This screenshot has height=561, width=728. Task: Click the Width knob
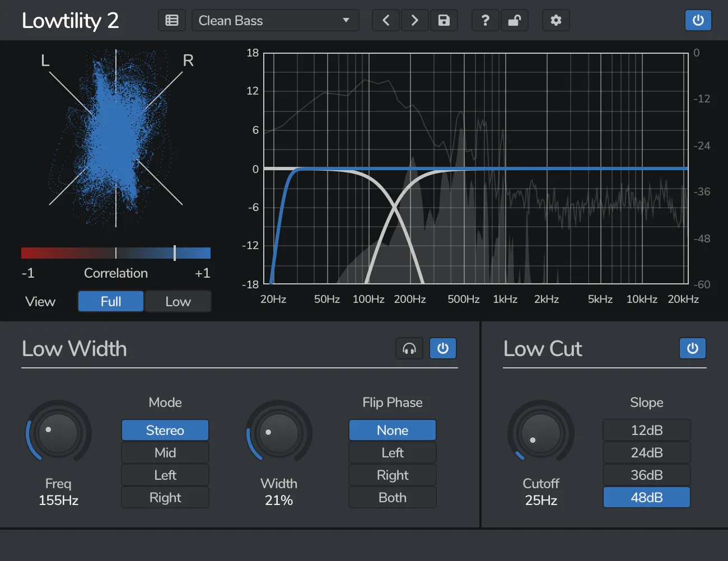pos(279,433)
